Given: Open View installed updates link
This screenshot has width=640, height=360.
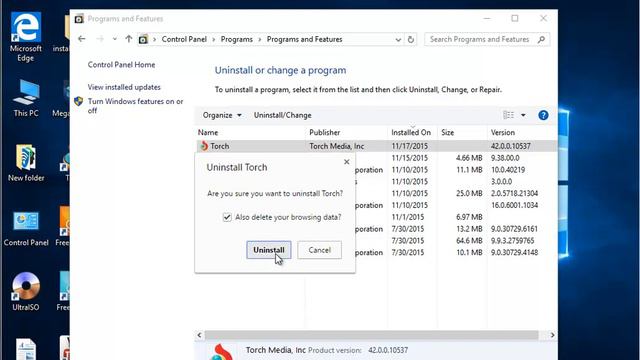Looking at the screenshot, I should tap(124, 87).
